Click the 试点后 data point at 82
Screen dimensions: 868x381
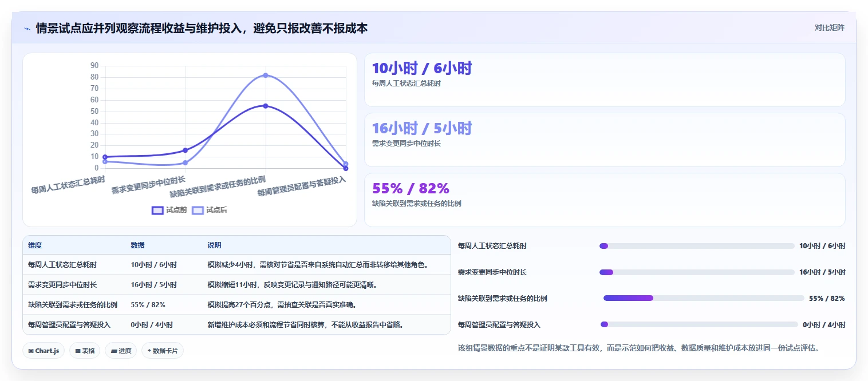pyautogui.click(x=265, y=75)
